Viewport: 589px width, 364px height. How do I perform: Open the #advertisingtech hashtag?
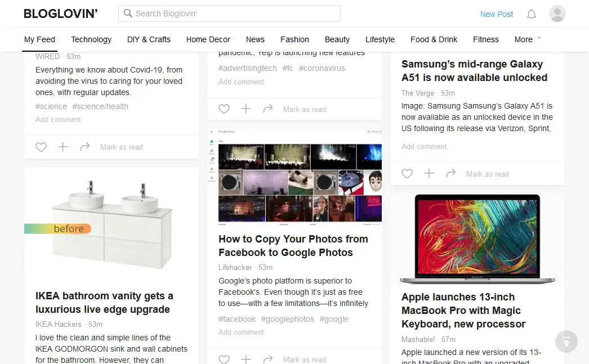click(x=248, y=68)
